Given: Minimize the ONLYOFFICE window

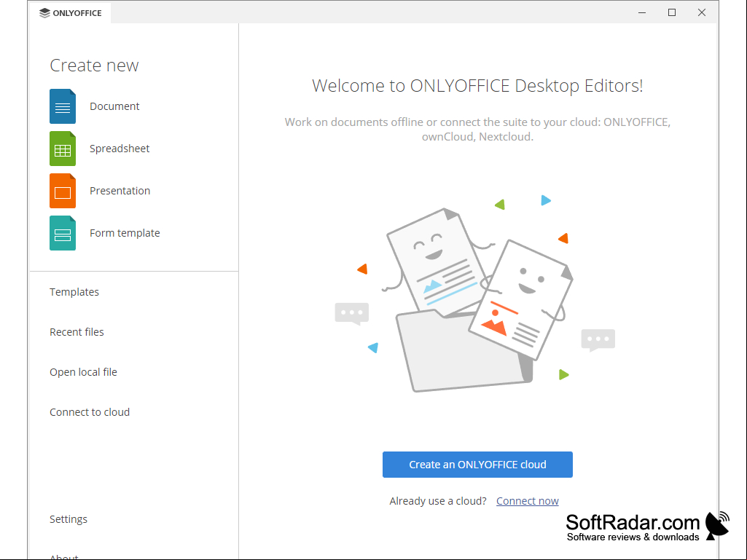Looking at the screenshot, I should click(642, 13).
